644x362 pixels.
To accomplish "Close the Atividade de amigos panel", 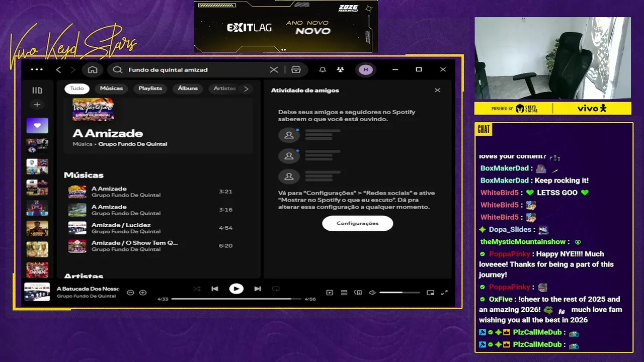I will click(x=437, y=90).
